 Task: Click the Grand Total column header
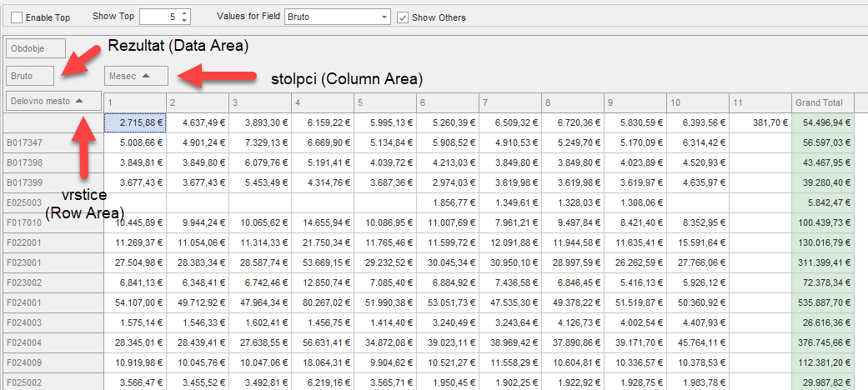click(x=823, y=102)
